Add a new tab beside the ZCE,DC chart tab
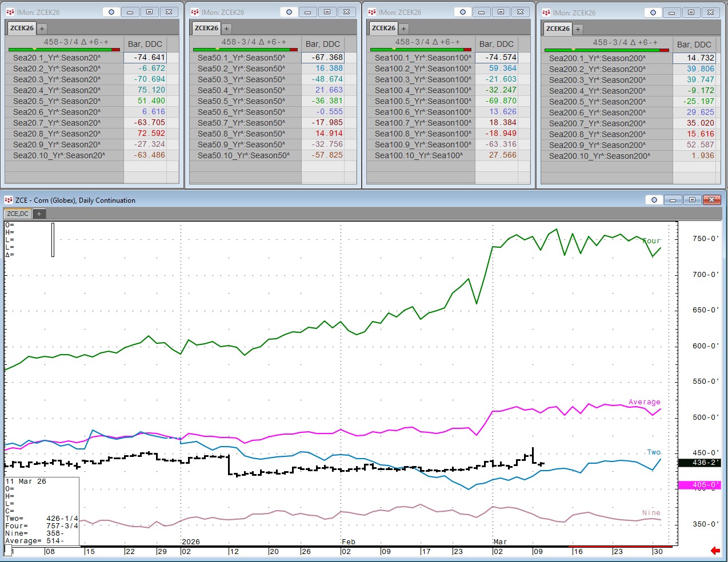 [x=39, y=214]
